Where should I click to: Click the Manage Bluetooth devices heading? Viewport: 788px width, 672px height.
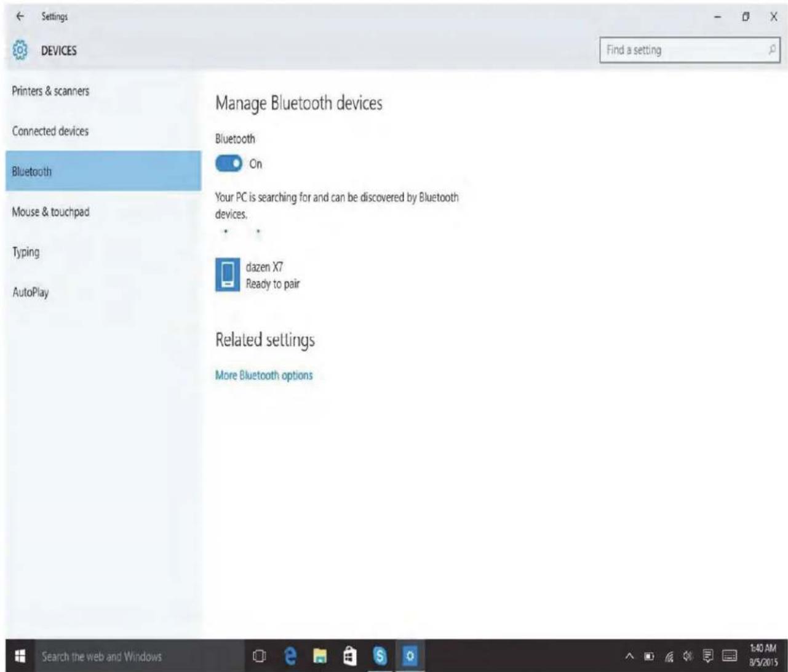pyautogui.click(x=299, y=103)
